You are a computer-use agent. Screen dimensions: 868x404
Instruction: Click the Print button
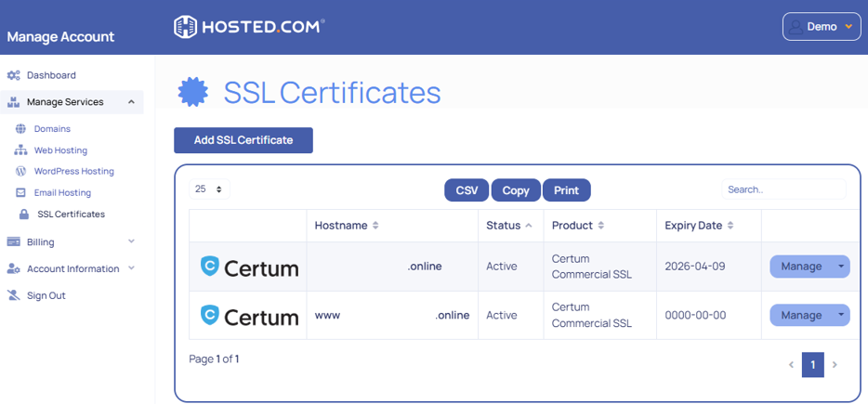tap(566, 190)
